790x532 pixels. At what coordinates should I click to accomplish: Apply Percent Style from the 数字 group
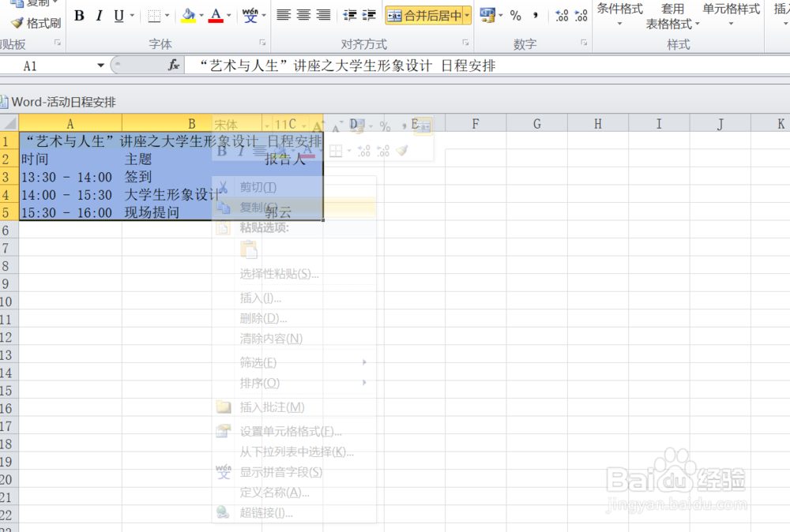(x=516, y=15)
